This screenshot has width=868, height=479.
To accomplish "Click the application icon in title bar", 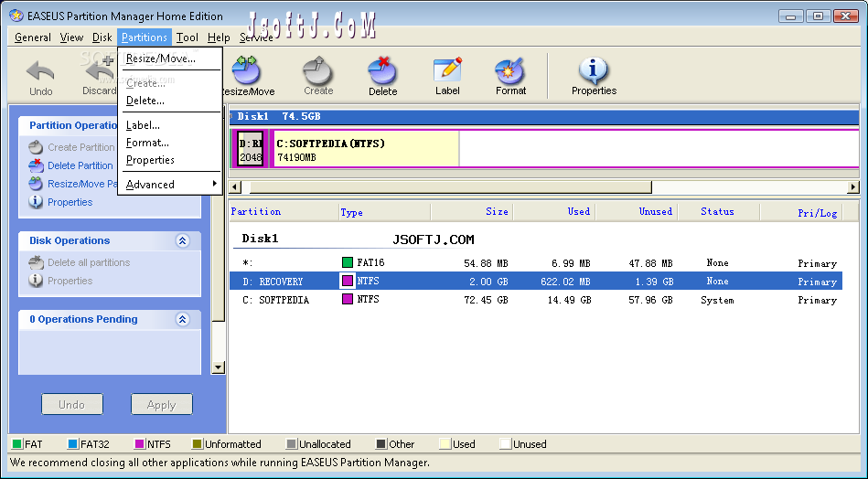I will 16,16.
